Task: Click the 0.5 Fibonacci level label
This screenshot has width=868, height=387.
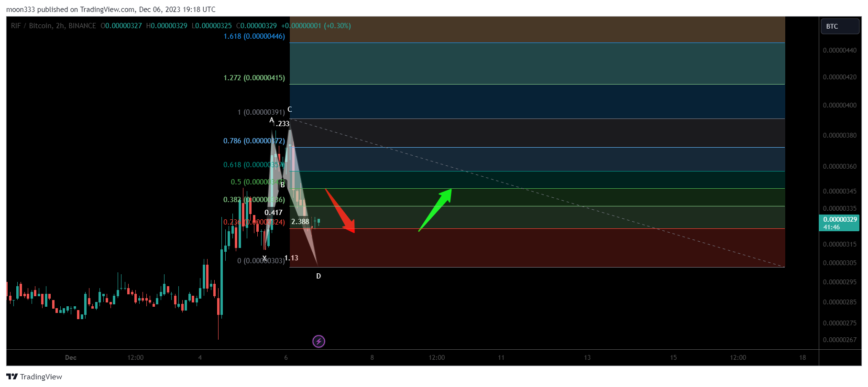Action: point(258,182)
